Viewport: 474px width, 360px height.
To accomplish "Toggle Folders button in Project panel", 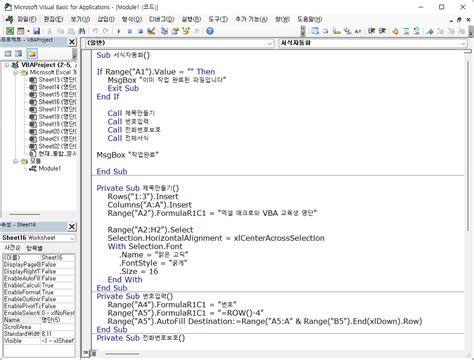I will [x=32, y=54].
